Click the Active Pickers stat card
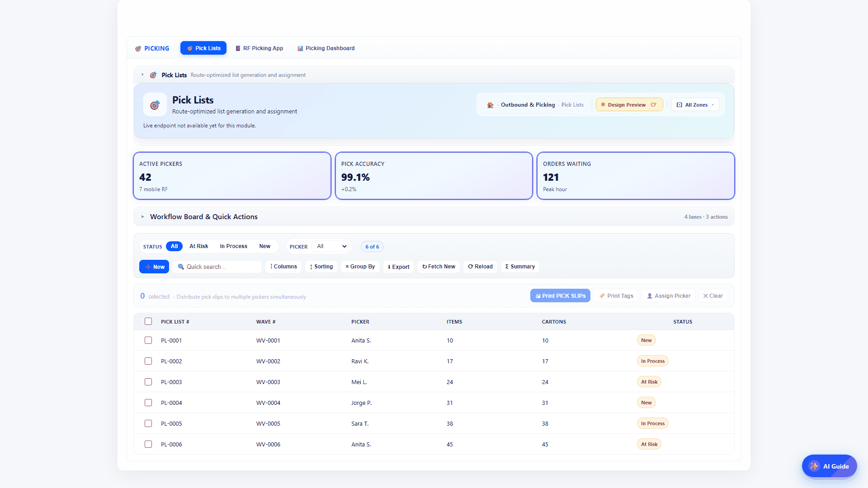The width and height of the screenshot is (868, 488). tap(232, 176)
